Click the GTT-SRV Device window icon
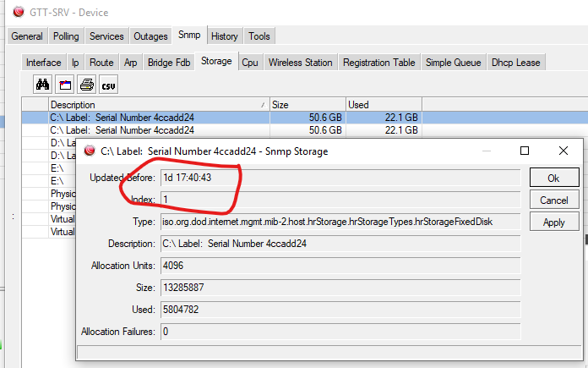 pyautogui.click(x=19, y=12)
